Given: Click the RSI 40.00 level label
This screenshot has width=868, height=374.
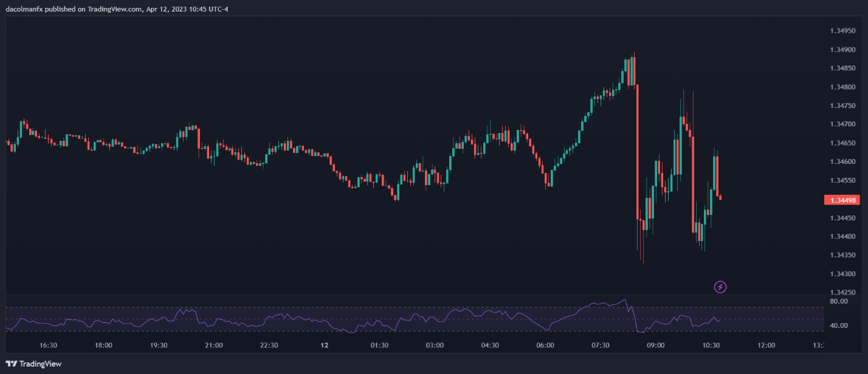Looking at the screenshot, I should [x=839, y=325].
